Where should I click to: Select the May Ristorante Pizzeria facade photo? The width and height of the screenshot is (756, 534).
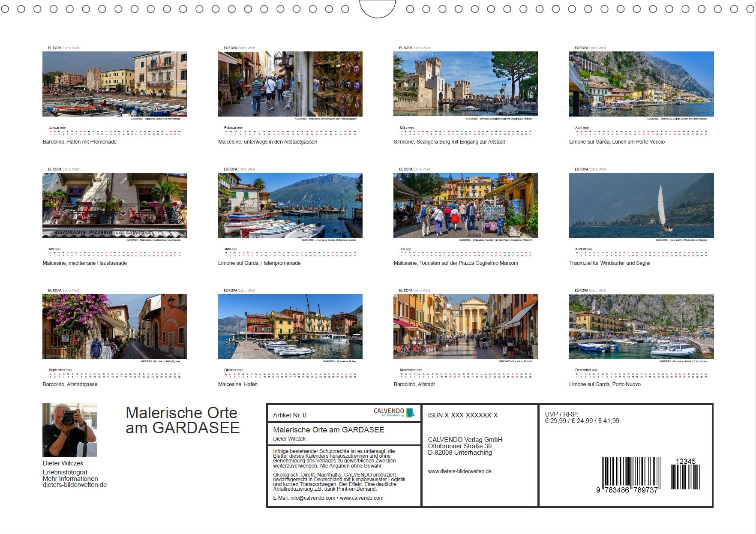(114, 205)
